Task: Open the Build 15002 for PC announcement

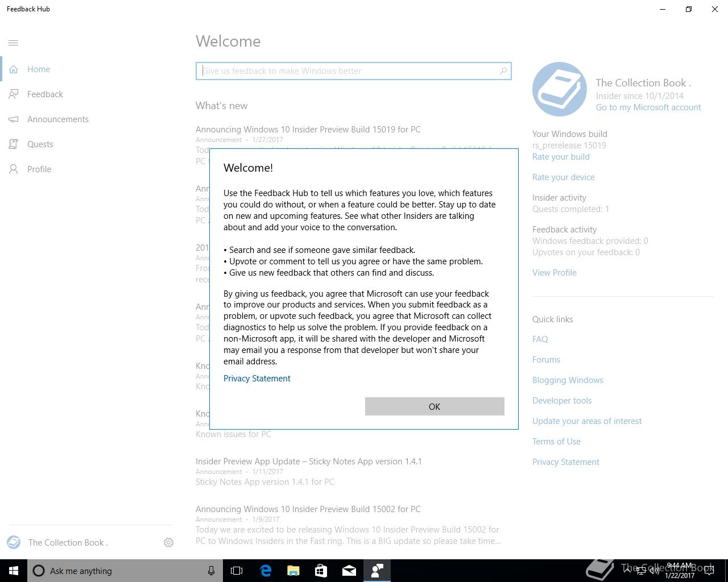Action: coord(308,509)
